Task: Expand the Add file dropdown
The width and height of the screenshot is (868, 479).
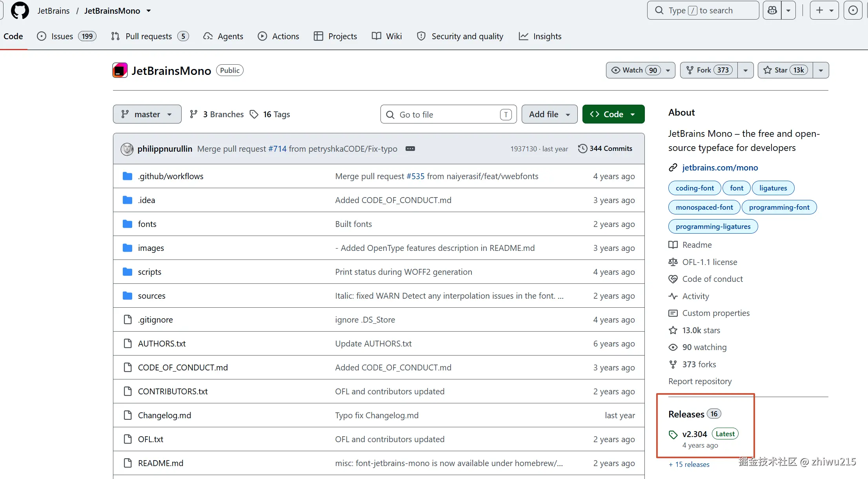Action: coord(550,114)
